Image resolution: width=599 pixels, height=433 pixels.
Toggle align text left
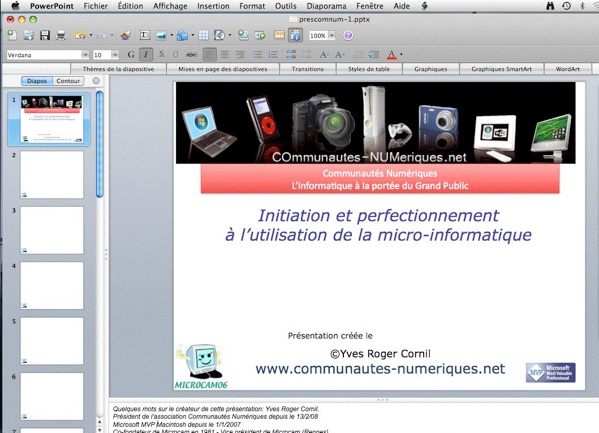coord(210,55)
